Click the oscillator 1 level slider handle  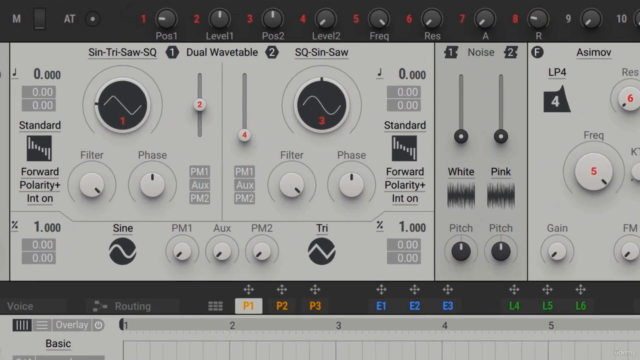(x=200, y=105)
